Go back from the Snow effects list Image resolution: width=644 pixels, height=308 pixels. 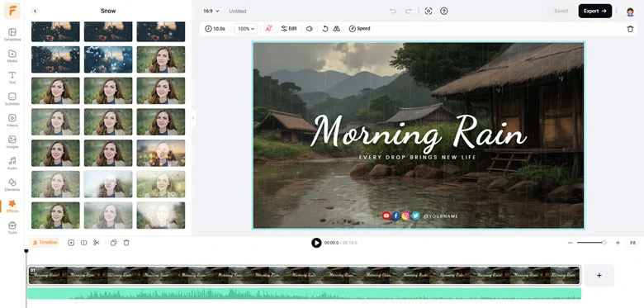click(x=35, y=11)
